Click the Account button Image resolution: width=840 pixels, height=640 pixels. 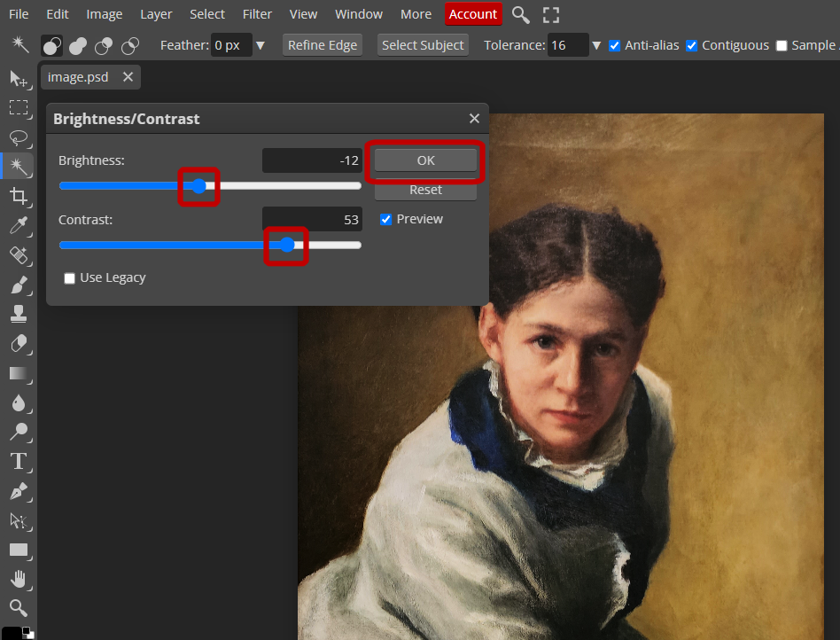[x=473, y=14]
